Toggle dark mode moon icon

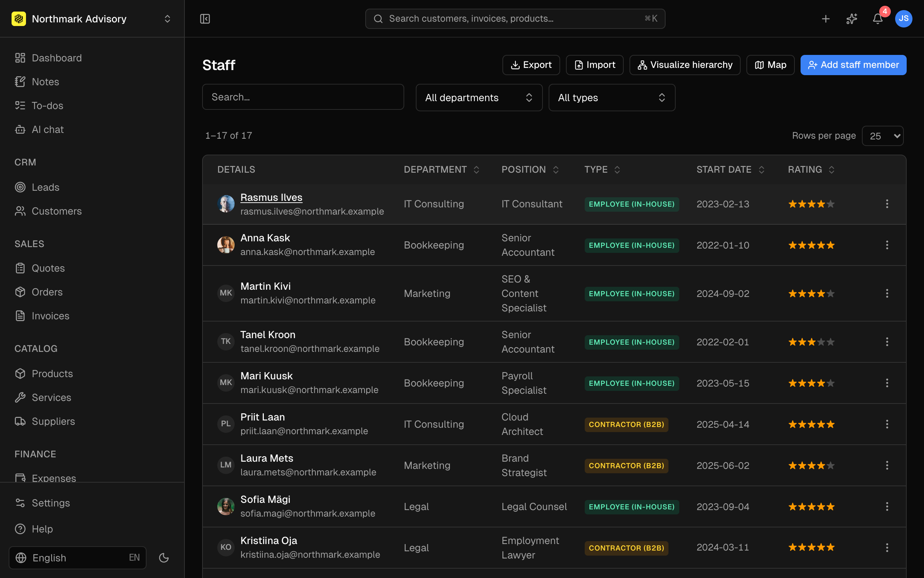[x=164, y=558]
